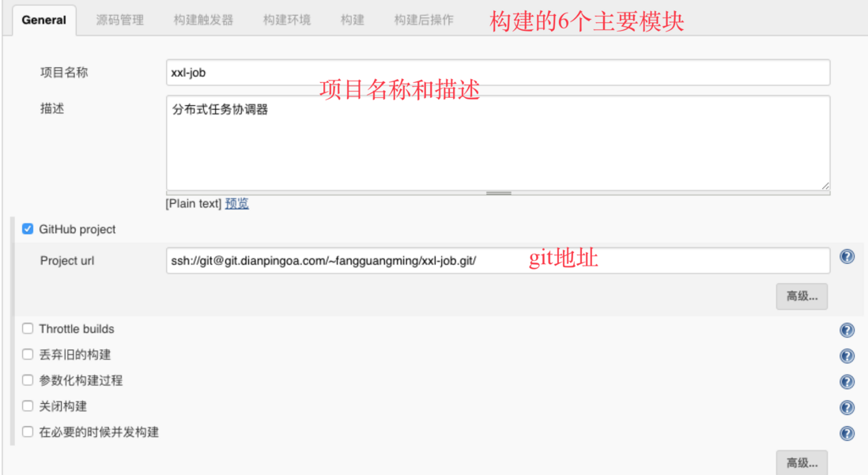868x475 pixels.
Task: Open help icon for 丢弃旧的构建
Action: click(847, 356)
